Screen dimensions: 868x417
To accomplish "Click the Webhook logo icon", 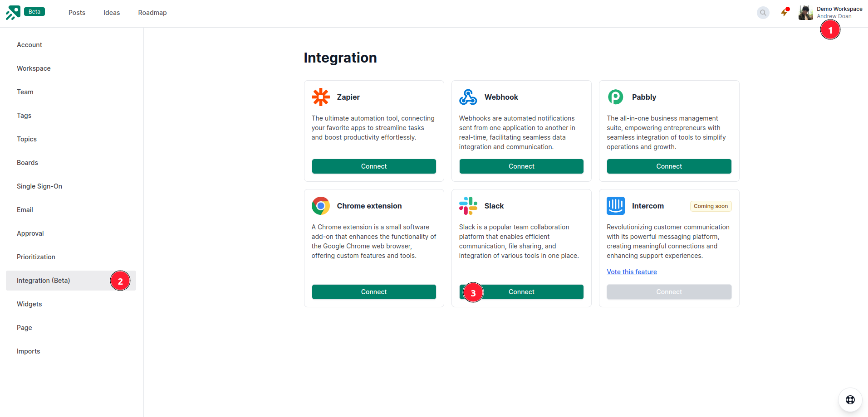I will coord(468,97).
